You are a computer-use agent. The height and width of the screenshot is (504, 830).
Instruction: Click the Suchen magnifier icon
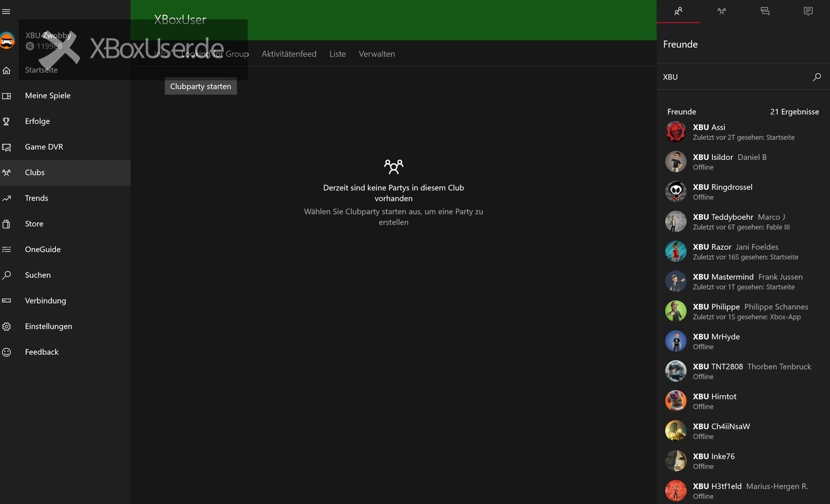(6, 275)
